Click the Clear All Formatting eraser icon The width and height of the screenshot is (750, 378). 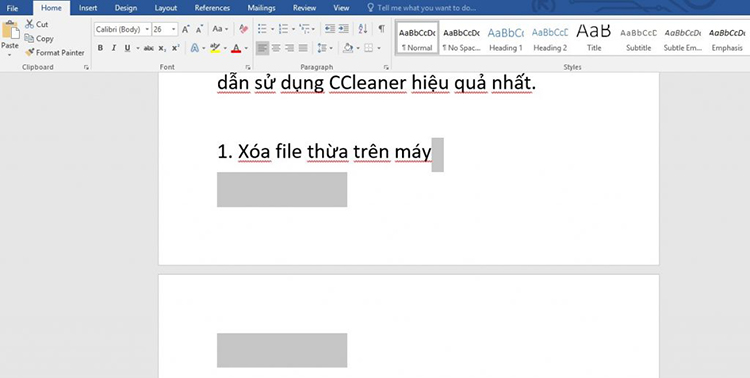243,29
